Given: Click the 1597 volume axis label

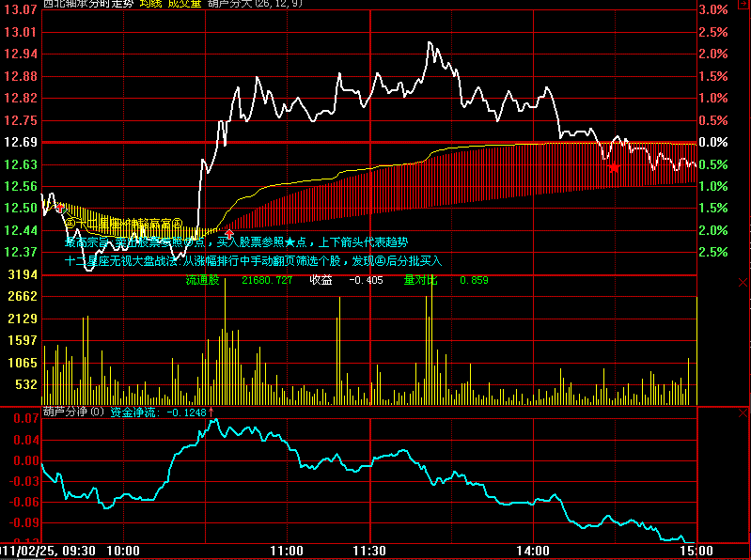Looking at the screenshot, I should [x=23, y=340].
